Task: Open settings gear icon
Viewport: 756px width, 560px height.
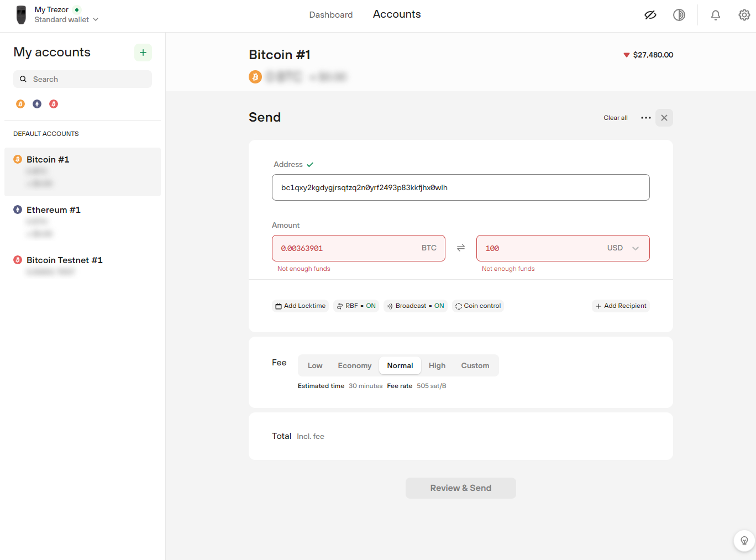Action: click(x=744, y=15)
